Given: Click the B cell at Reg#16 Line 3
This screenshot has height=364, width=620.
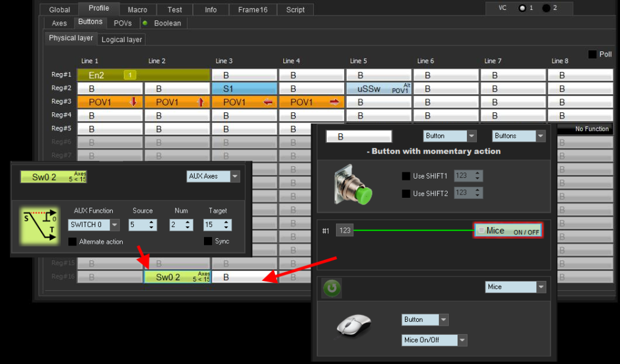Looking at the screenshot, I should point(244,277).
